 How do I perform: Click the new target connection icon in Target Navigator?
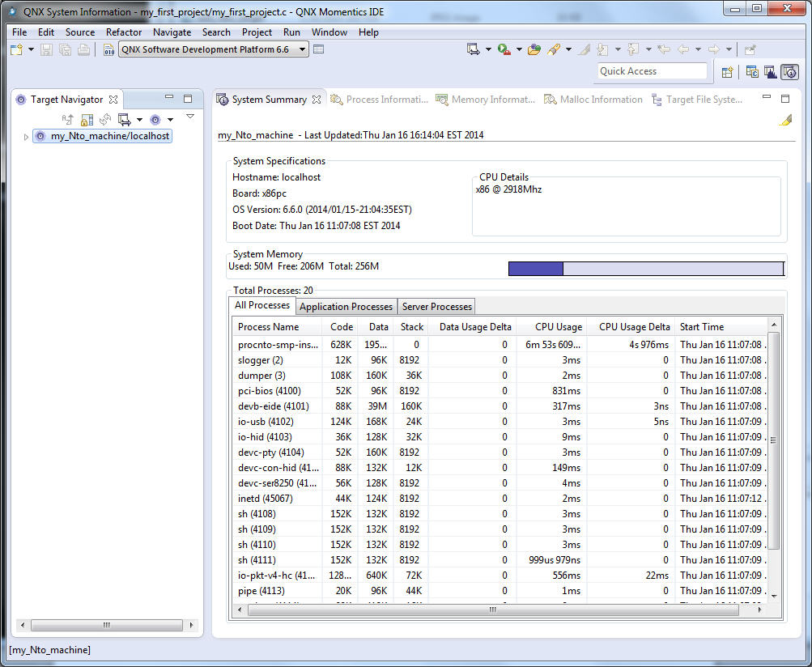(125, 120)
